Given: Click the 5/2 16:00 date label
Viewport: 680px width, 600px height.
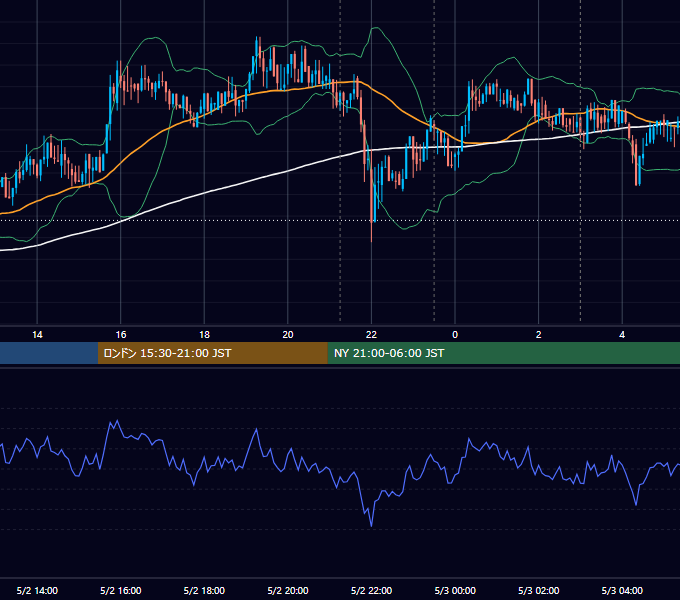Looking at the screenshot, I should [x=121, y=590].
